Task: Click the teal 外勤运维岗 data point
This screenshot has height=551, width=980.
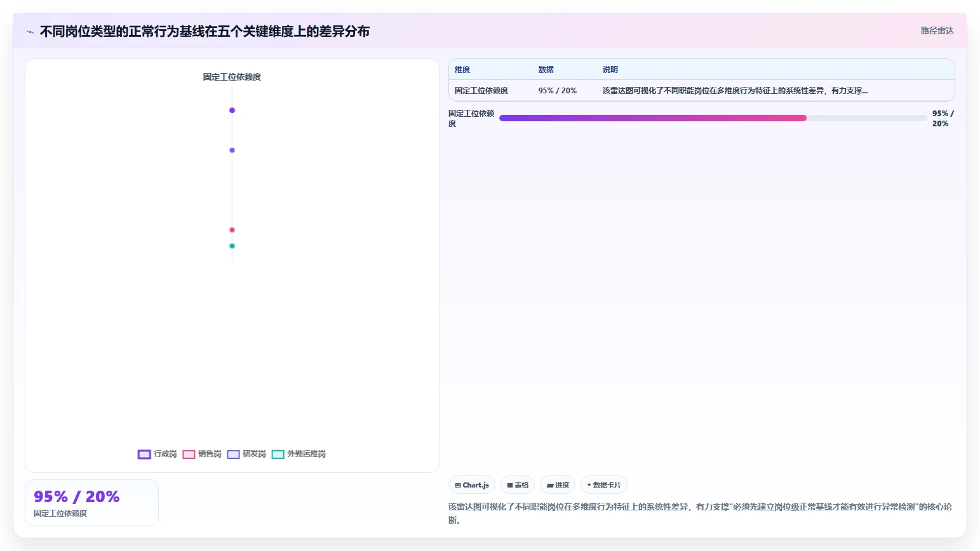Action: pyautogui.click(x=232, y=246)
